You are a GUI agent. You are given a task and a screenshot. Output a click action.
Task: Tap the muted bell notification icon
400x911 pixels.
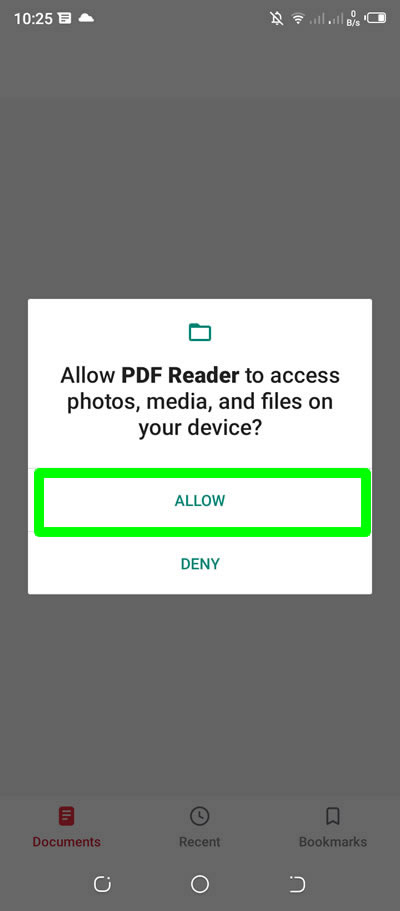pyautogui.click(x=277, y=19)
